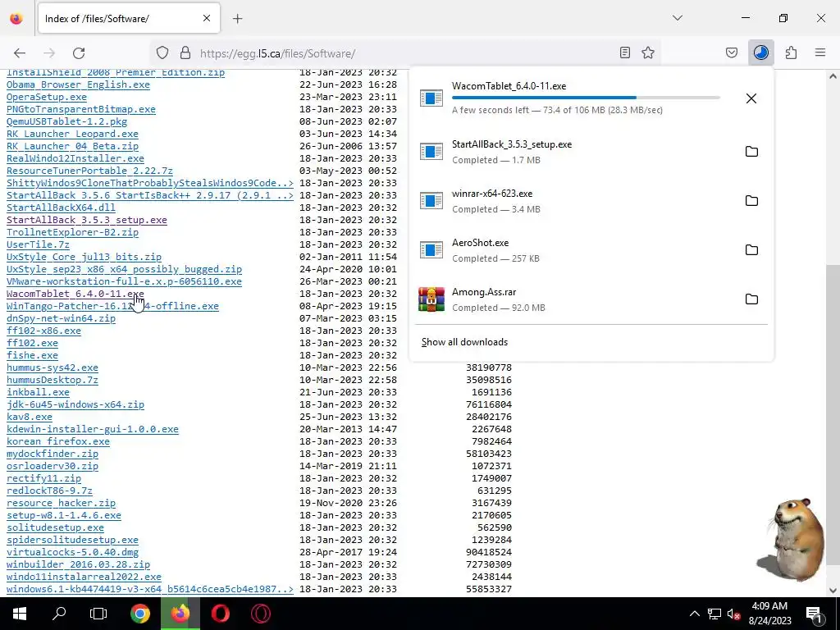Click the URL address bar
840x630 pixels.
(x=405, y=53)
